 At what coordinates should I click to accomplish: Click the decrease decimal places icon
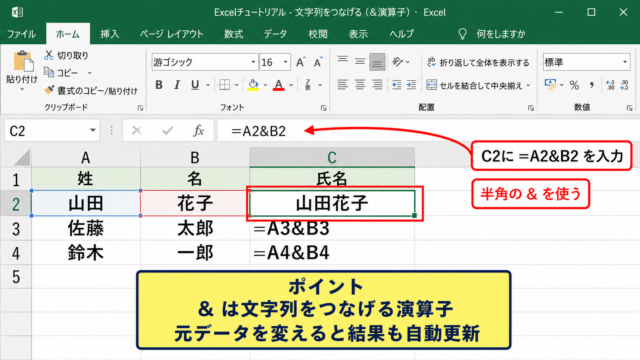tap(624, 85)
